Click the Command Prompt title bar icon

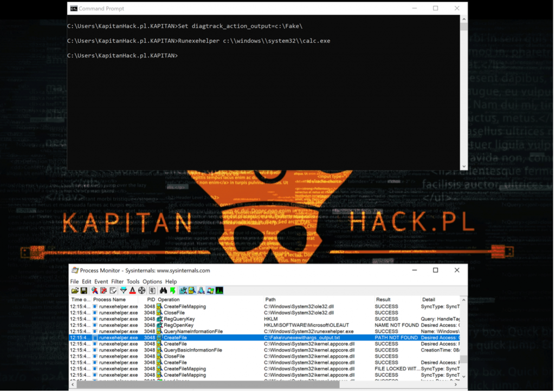tap(74, 9)
